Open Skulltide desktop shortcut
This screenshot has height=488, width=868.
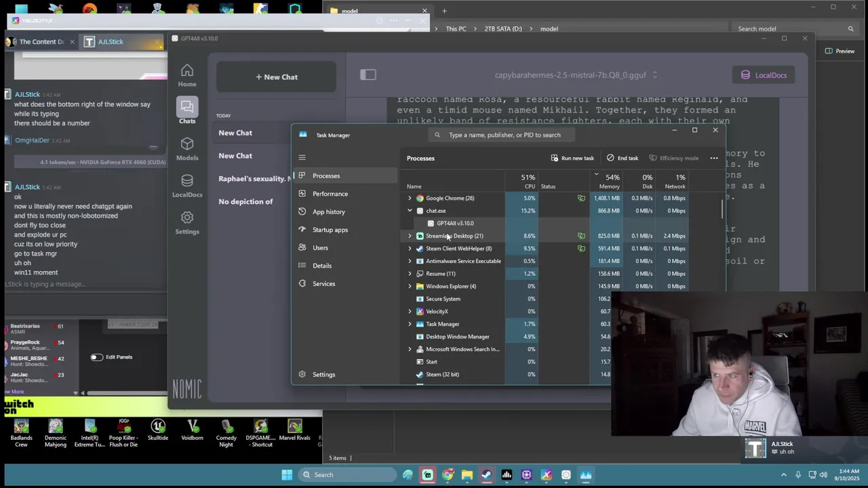pyautogui.click(x=158, y=430)
